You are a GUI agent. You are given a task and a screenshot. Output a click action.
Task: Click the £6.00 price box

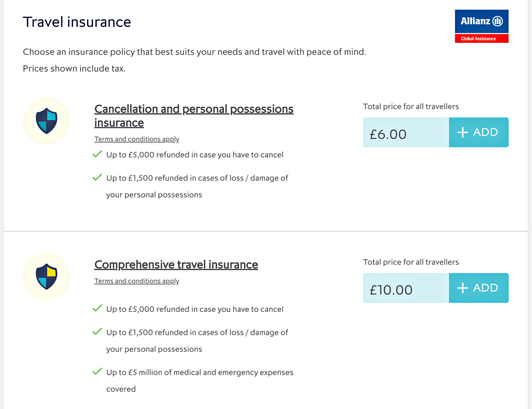point(406,132)
